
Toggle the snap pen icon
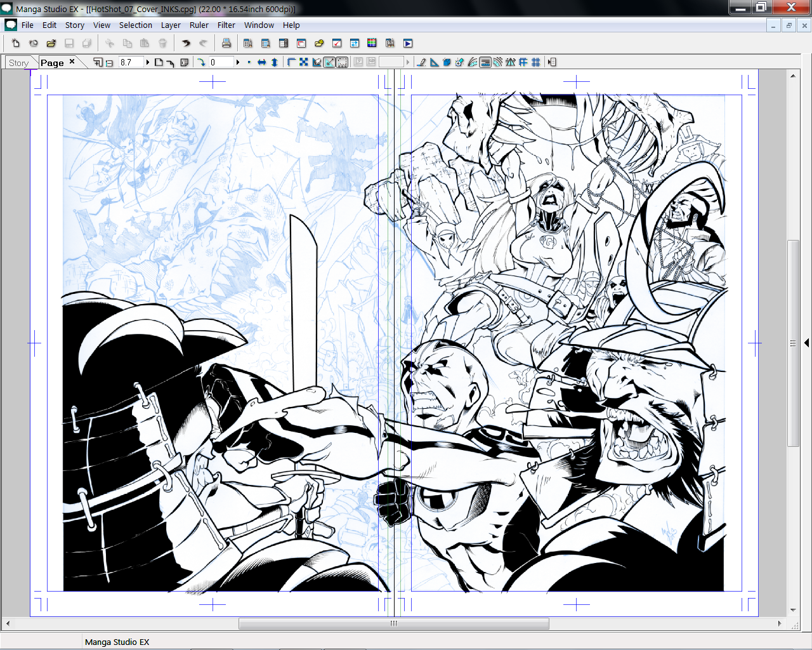tap(421, 62)
